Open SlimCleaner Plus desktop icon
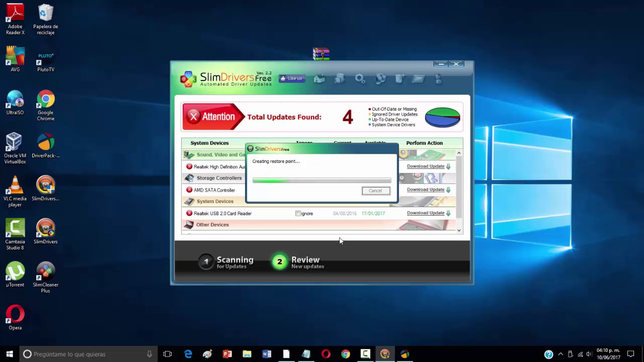This screenshot has width=644, height=362. pos(46,278)
